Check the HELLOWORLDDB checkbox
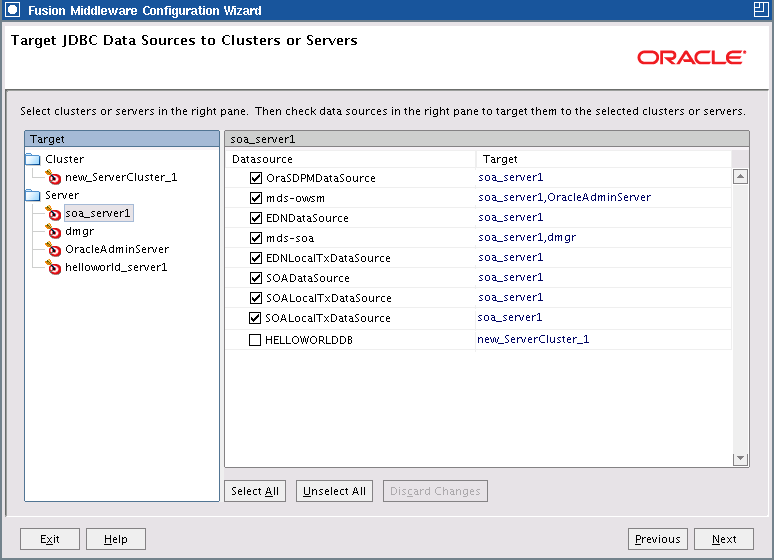Viewport: 774px width, 560px height. click(x=255, y=340)
